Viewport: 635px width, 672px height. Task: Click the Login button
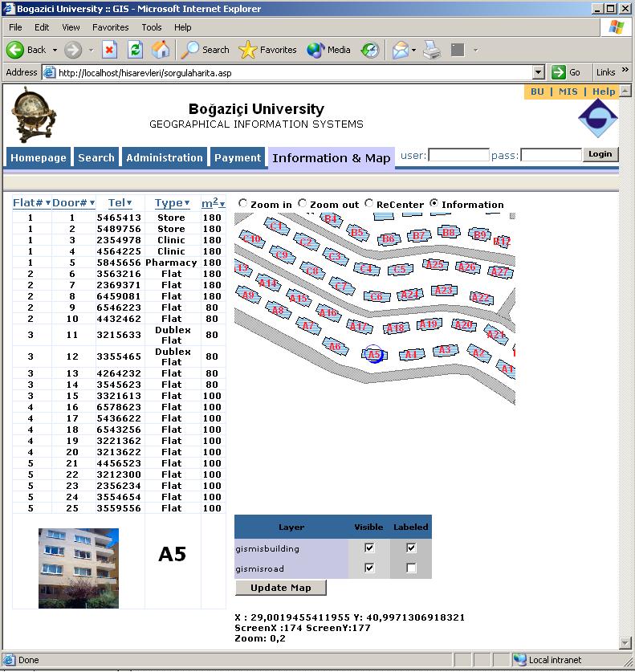(x=600, y=154)
